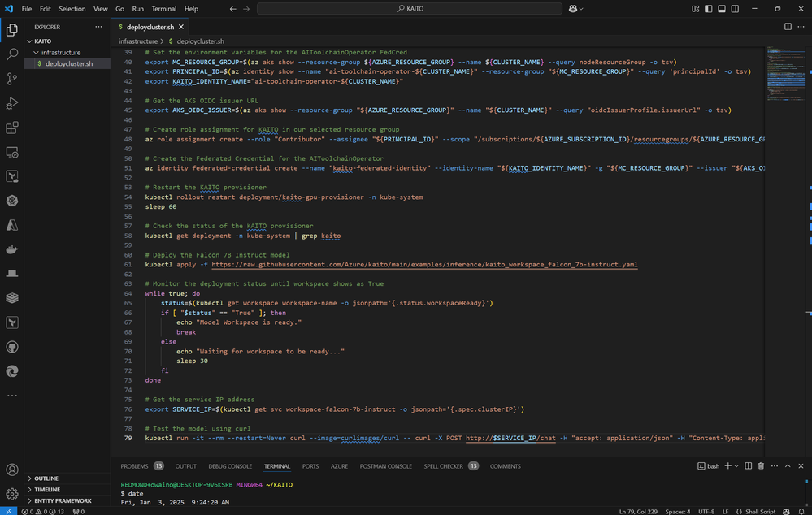Expand the TIMELINE section
812x515 pixels.
(x=46, y=490)
